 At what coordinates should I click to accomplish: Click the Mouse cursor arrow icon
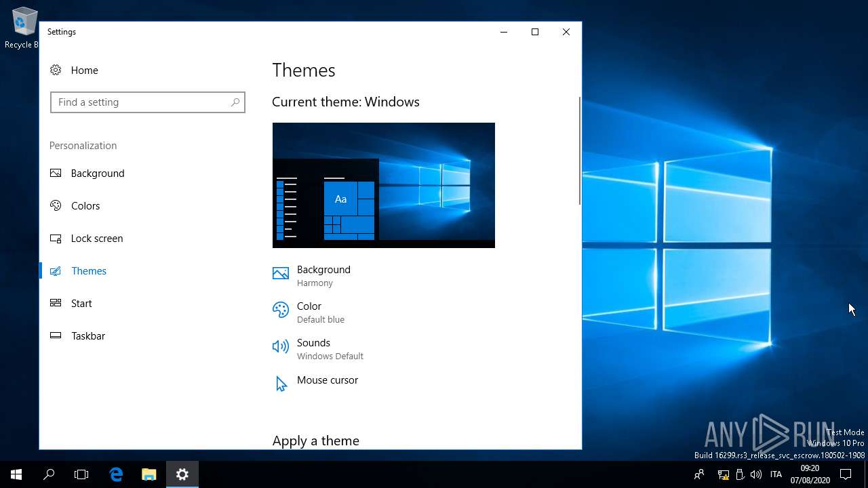[281, 384]
